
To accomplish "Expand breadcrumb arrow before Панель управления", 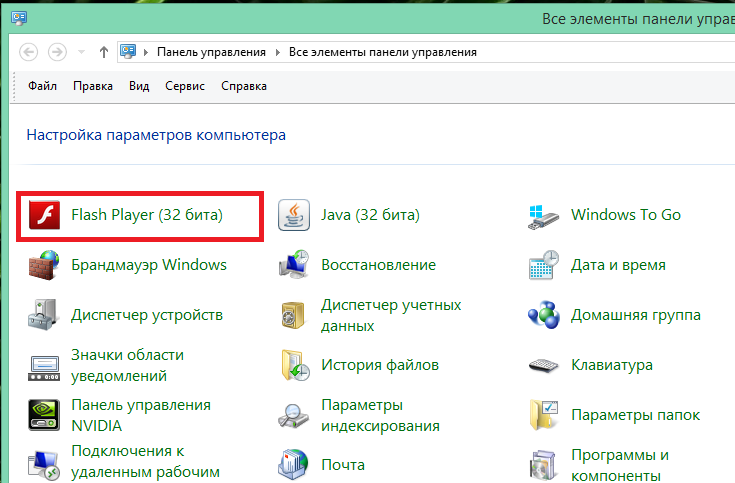I will [x=146, y=52].
